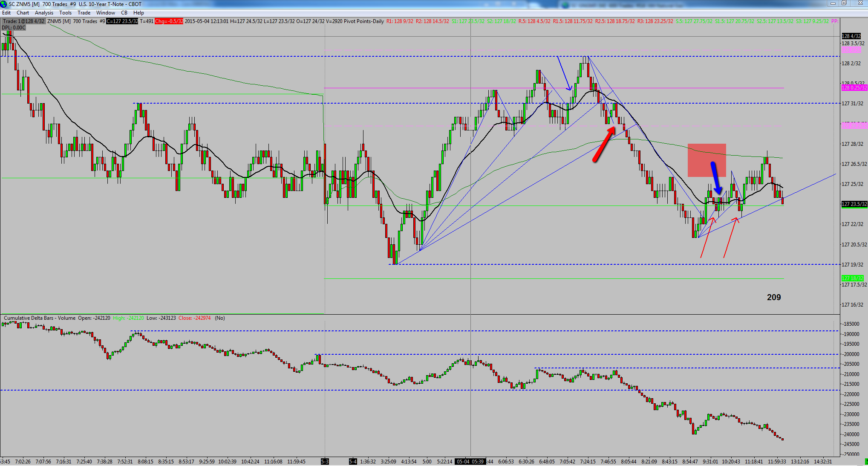Click the black '128 4/32' price scale label
868x466 pixels.
(851, 36)
